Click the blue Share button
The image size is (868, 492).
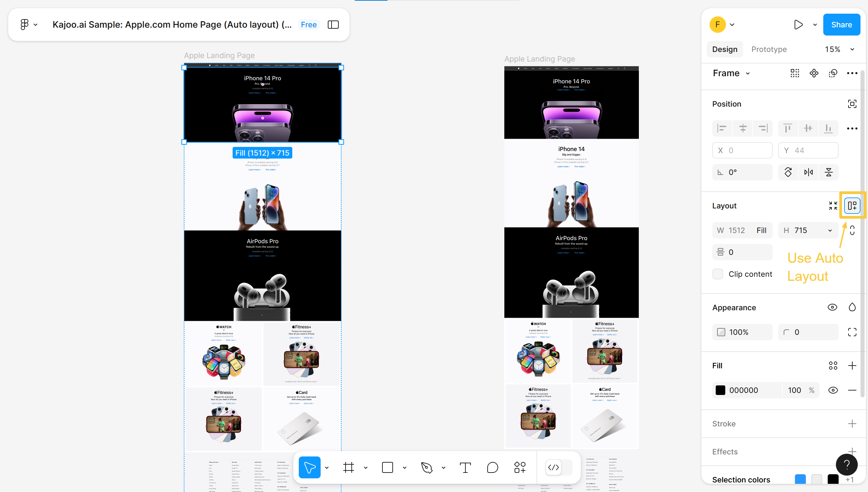(841, 25)
